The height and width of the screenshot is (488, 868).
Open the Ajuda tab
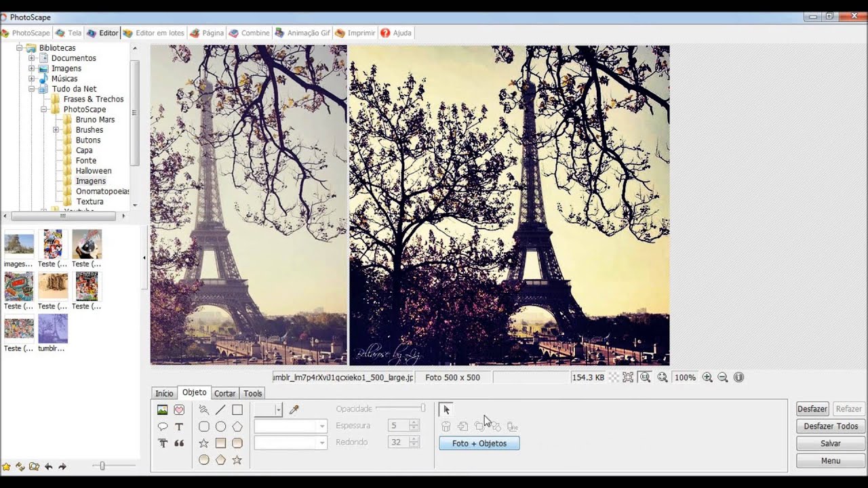[396, 33]
